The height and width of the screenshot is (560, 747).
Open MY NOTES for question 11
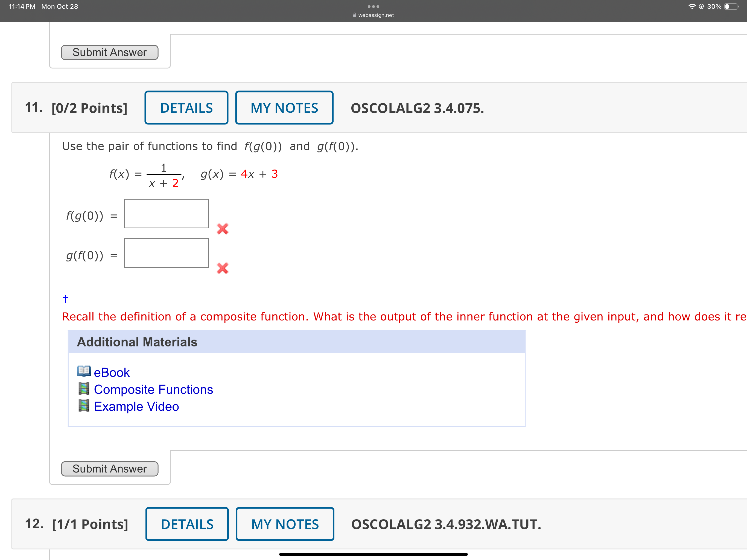[284, 108]
